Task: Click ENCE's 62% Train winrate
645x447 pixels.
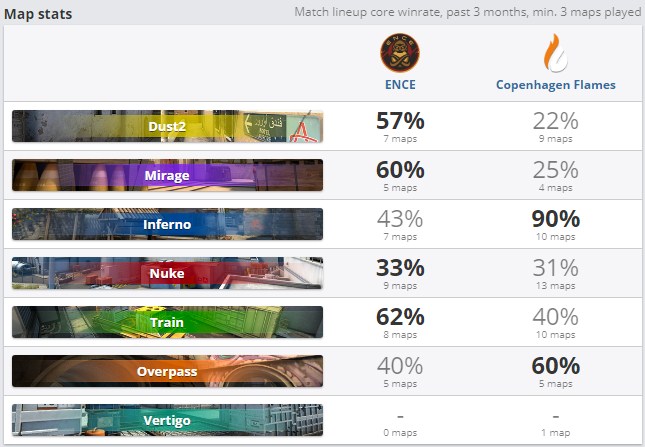Action: point(400,317)
